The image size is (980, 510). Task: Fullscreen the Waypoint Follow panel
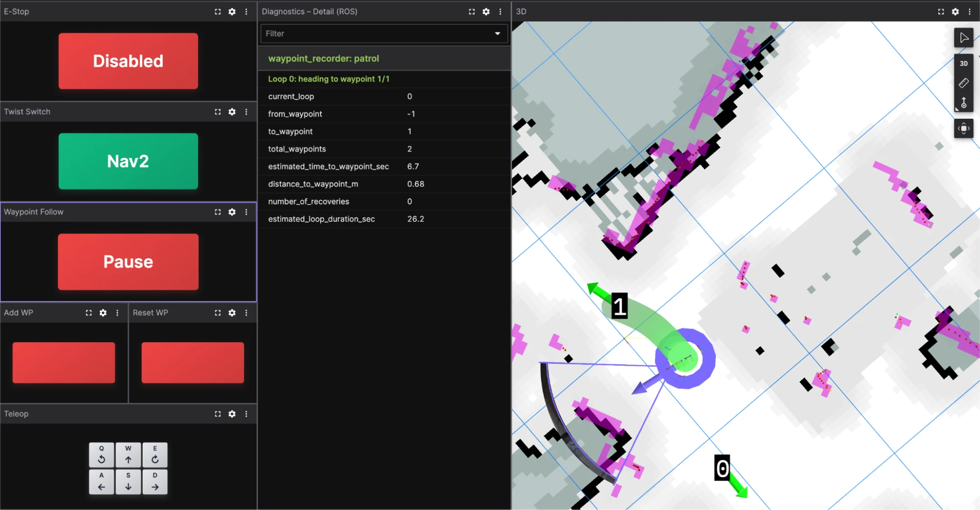point(218,212)
